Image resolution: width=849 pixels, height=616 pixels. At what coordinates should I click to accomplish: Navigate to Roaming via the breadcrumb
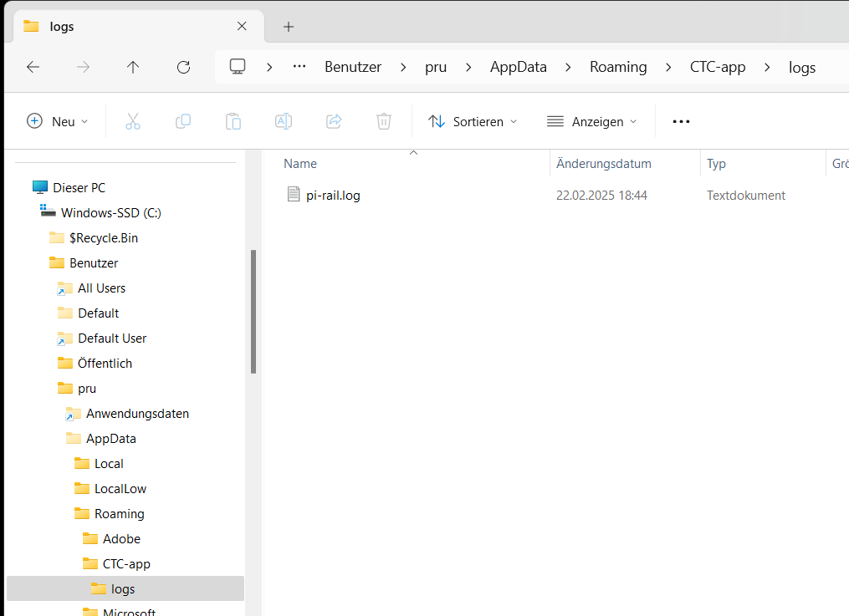coord(618,67)
